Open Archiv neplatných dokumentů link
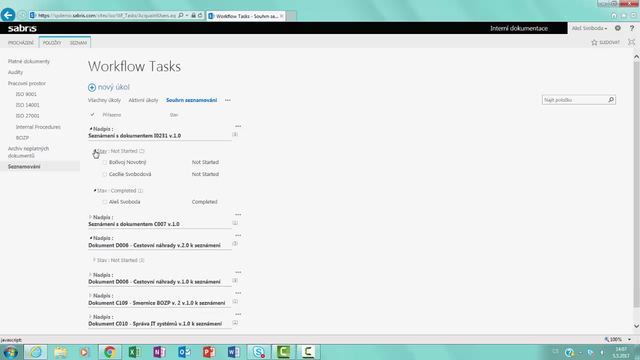 pyautogui.click(x=28, y=152)
